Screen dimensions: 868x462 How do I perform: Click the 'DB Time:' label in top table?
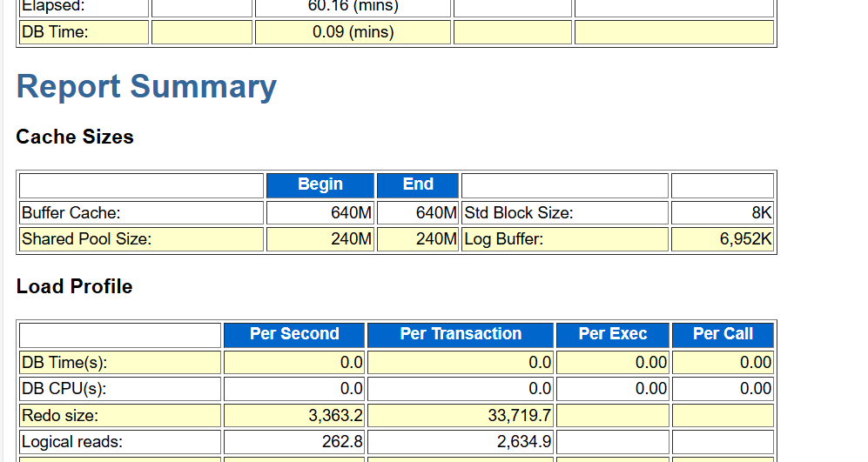pyautogui.click(x=55, y=31)
